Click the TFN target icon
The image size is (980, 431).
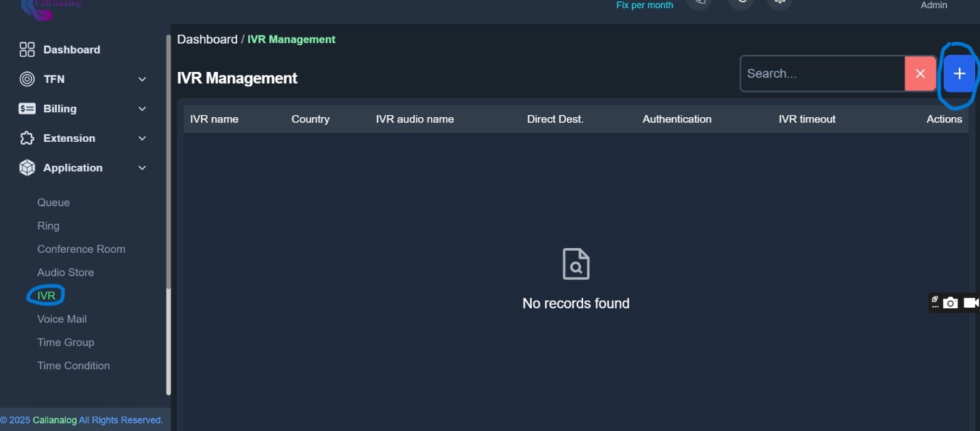[27, 79]
